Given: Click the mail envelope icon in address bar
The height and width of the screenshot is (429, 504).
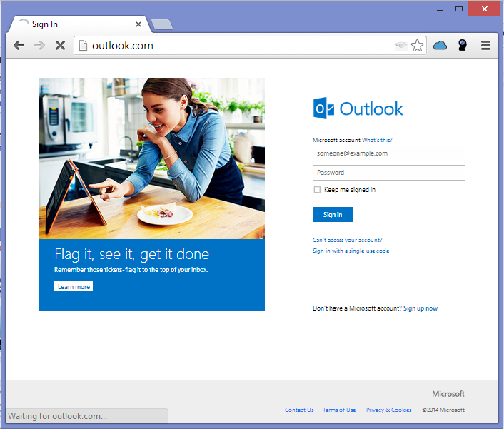Looking at the screenshot, I should click(x=401, y=46).
